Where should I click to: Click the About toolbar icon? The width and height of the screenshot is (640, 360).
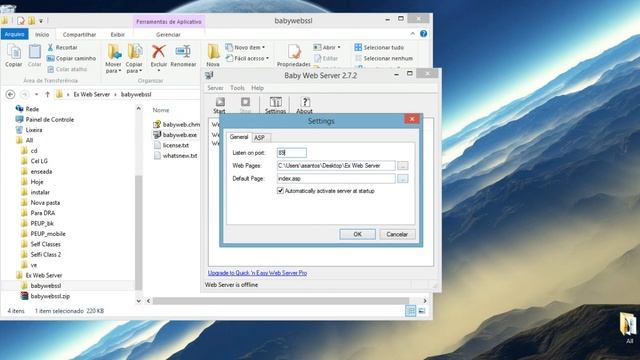pos(304,105)
